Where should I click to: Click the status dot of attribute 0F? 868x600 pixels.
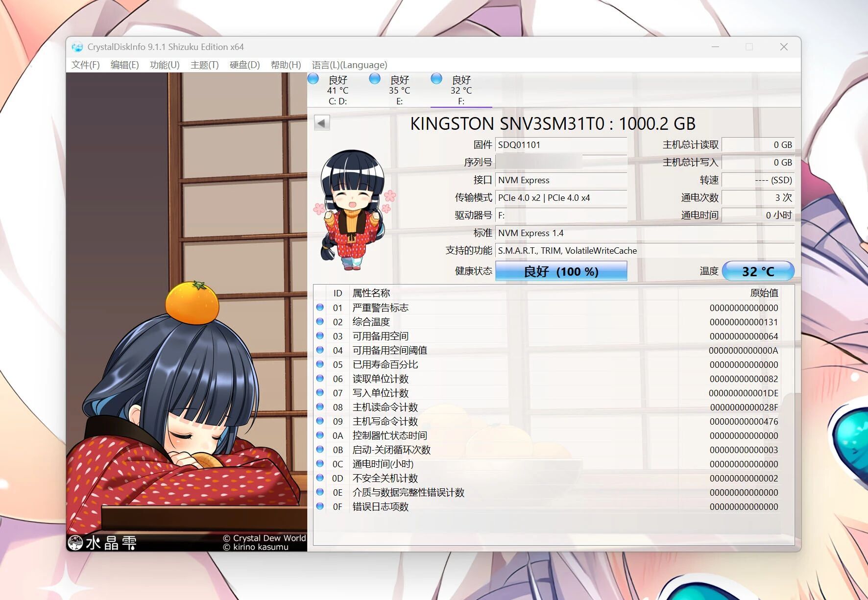(320, 506)
